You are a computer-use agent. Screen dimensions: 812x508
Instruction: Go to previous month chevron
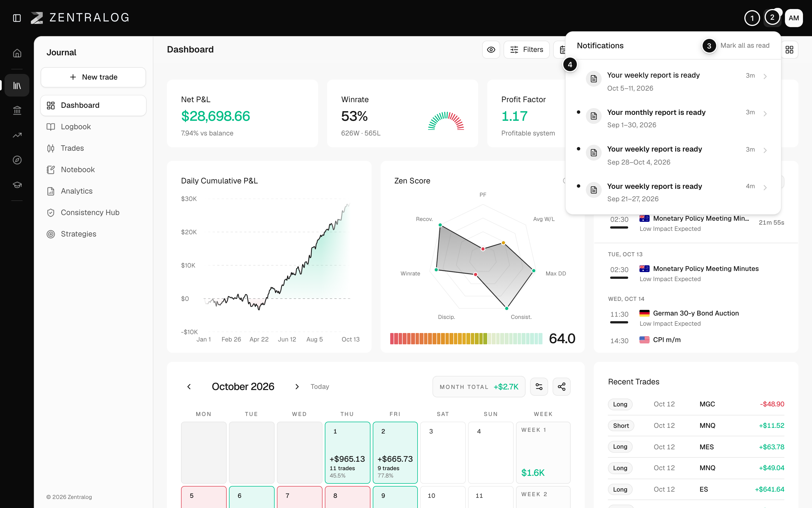point(189,387)
